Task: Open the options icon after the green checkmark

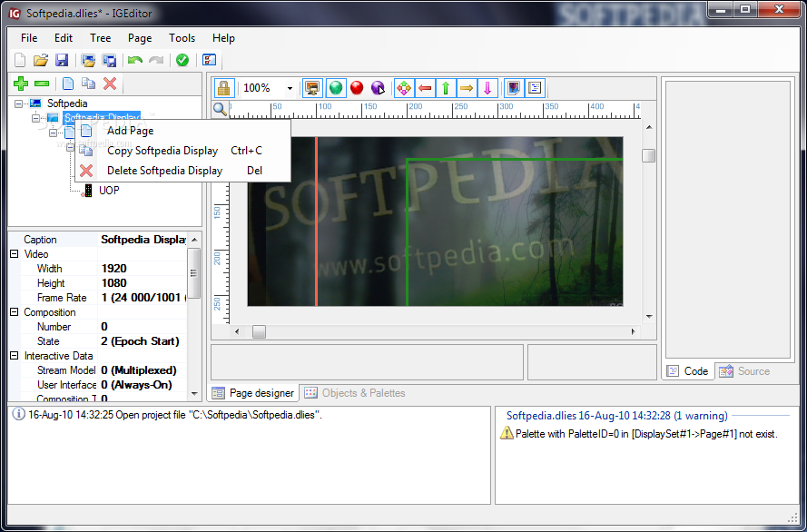Action: pyautogui.click(x=209, y=60)
